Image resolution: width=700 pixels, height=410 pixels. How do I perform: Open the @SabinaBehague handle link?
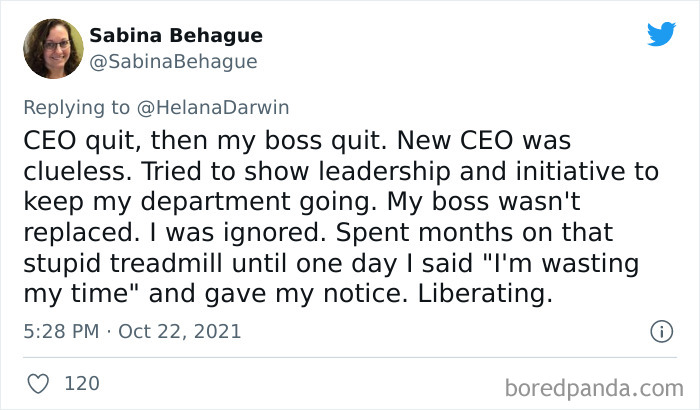pos(174,61)
